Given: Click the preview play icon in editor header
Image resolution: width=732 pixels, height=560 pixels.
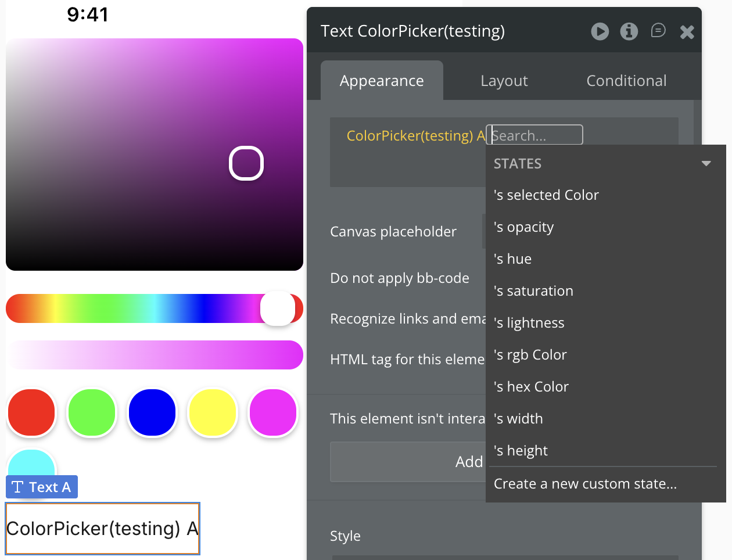Looking at the screenshot, I should pyautogui.click(x=600, y=31).
